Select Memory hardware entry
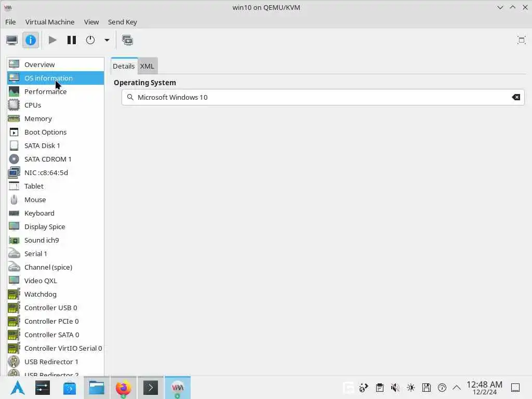Viewport: 532px width, 399px height. pos(56,119)
